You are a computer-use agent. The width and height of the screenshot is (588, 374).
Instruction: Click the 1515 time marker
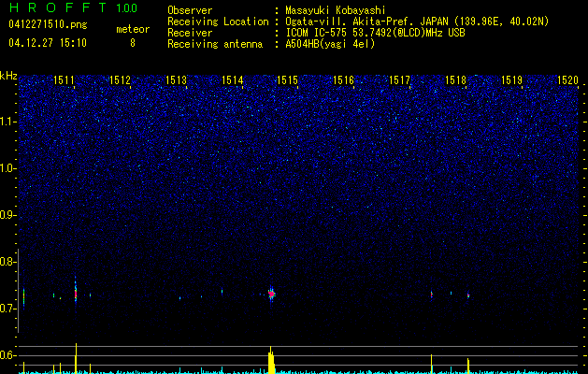tap(287, 81)
